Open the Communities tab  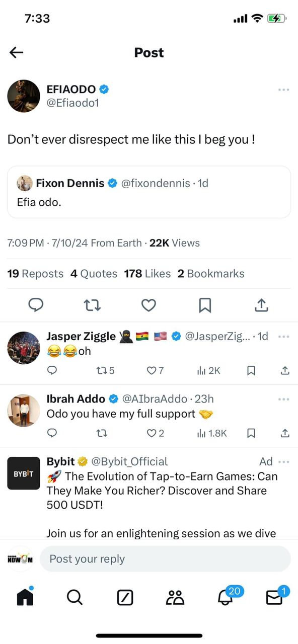point(174,598)
